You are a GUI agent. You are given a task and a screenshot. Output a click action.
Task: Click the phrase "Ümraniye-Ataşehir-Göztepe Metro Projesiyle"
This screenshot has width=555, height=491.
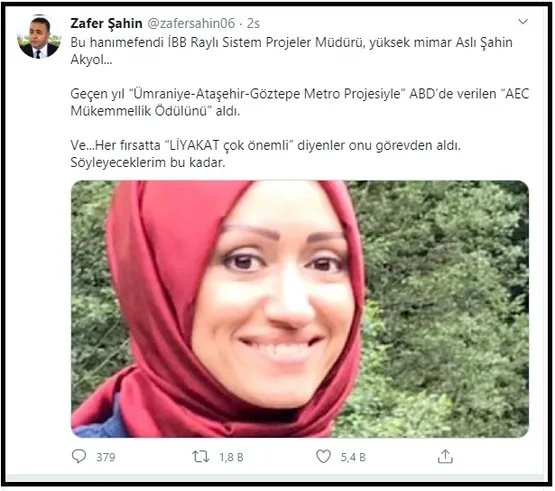point(267,94)
